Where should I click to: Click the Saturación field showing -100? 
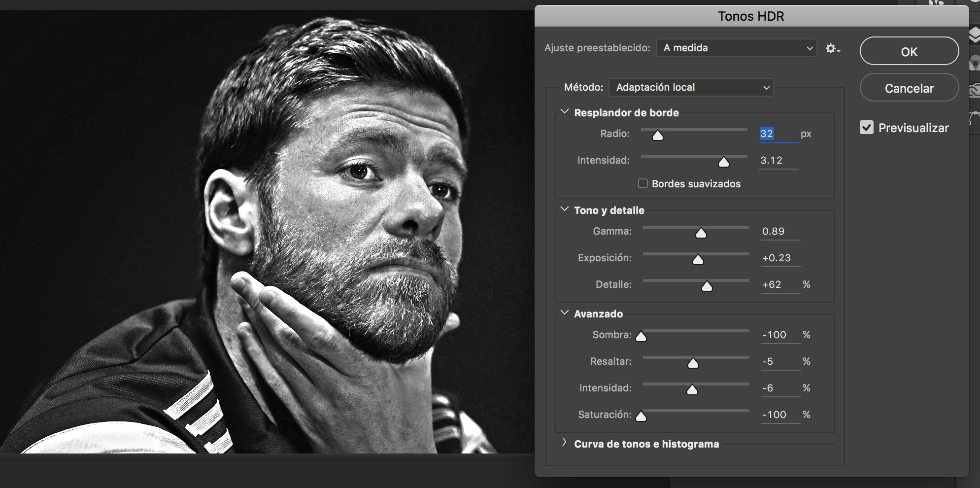pyautogui.click(x=780, y=415)
